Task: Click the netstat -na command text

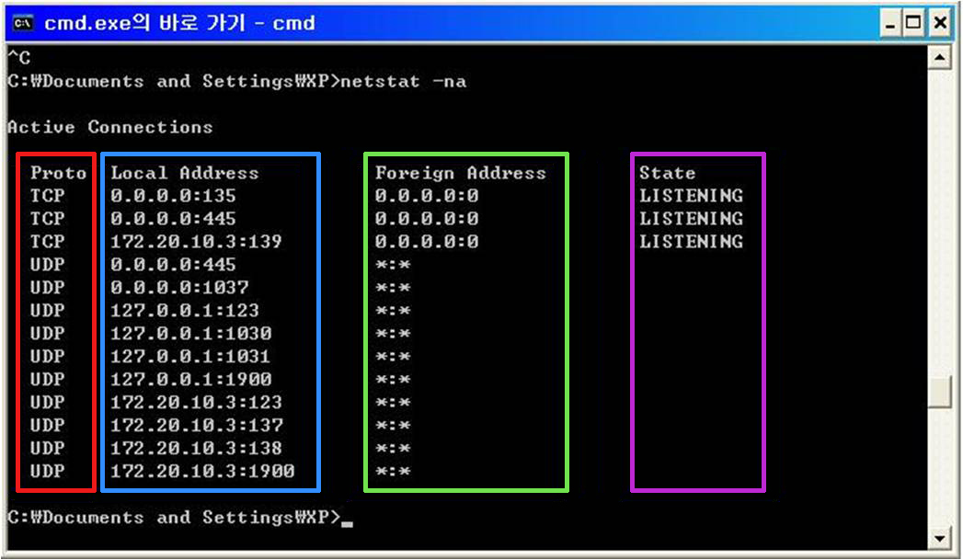Action: pyautogui.click(x=404, y=81)
